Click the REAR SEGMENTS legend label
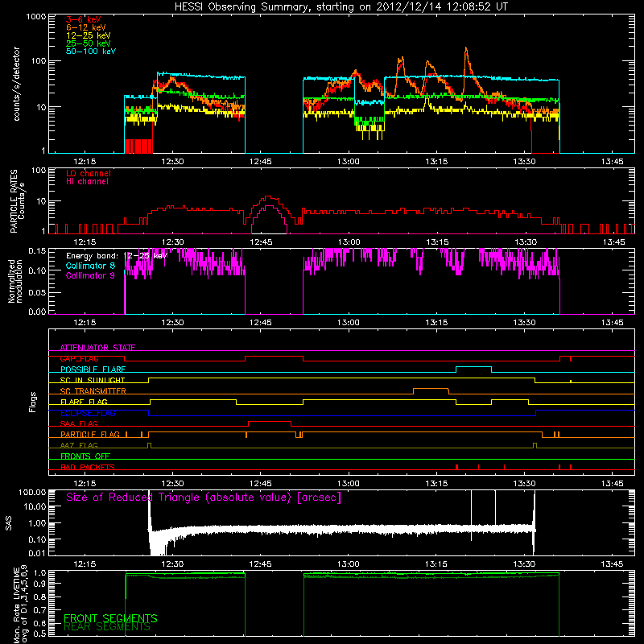Viewport: 644px width, 644px height. [x=107, y=627]
